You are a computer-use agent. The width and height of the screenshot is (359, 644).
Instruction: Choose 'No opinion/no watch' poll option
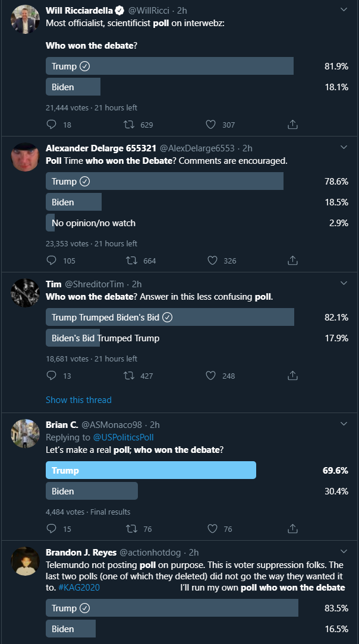(93, 223)
